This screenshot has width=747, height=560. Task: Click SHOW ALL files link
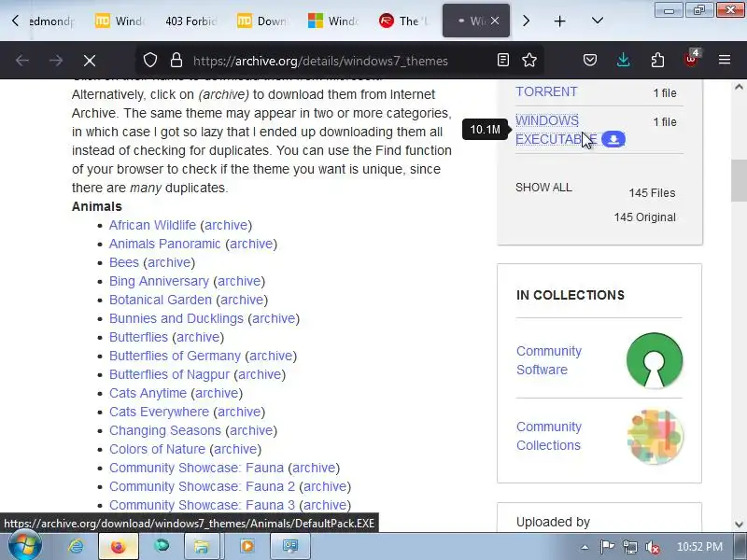click(x=543, y=188)
